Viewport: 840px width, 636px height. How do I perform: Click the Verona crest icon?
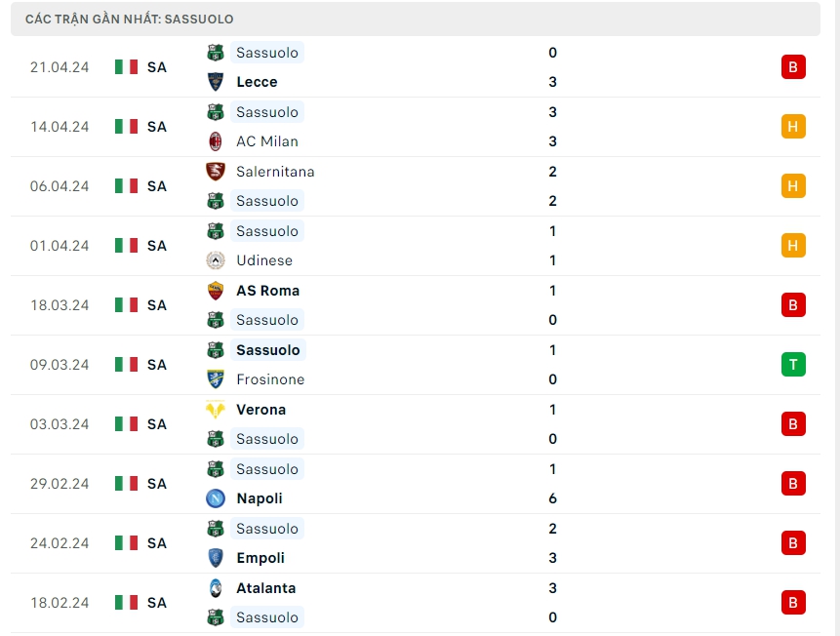216,410
